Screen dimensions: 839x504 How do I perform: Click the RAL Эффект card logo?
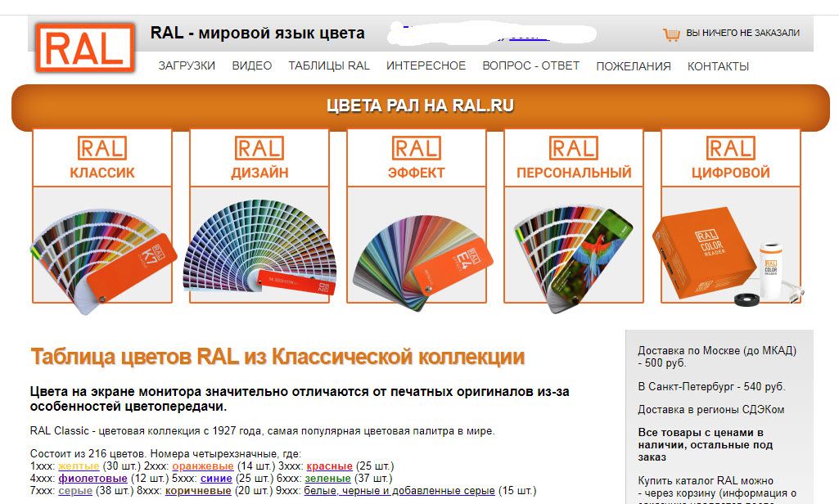pos(417,148)
